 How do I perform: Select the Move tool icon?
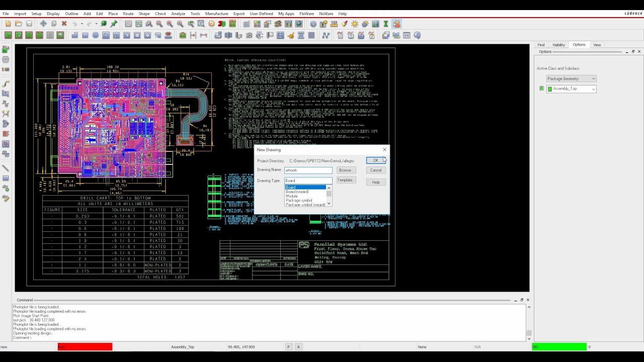click(43, 24)
